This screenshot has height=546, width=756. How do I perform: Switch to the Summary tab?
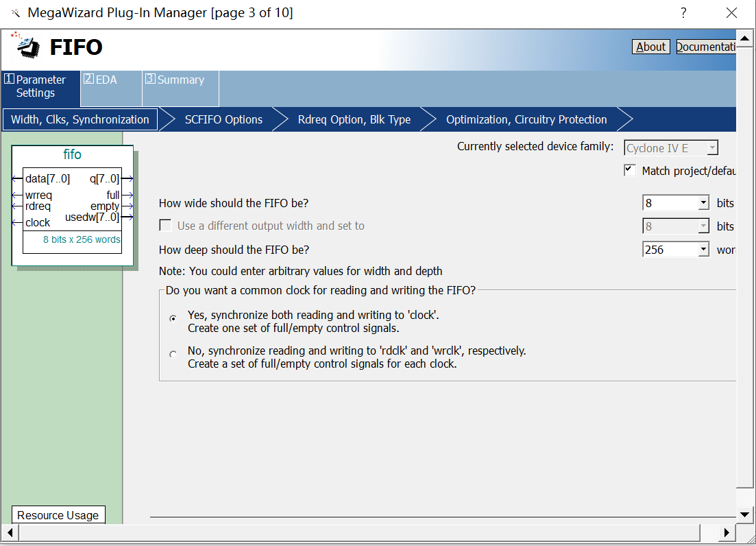tap(180, 88)
